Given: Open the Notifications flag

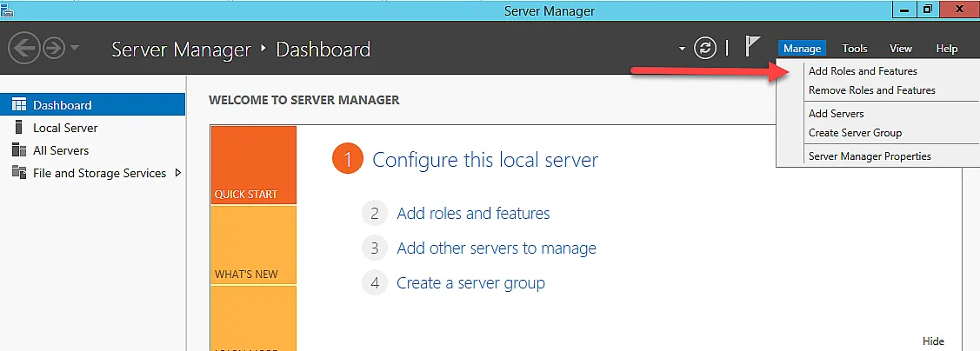Looking at the screenshot, I should [752, 47].
